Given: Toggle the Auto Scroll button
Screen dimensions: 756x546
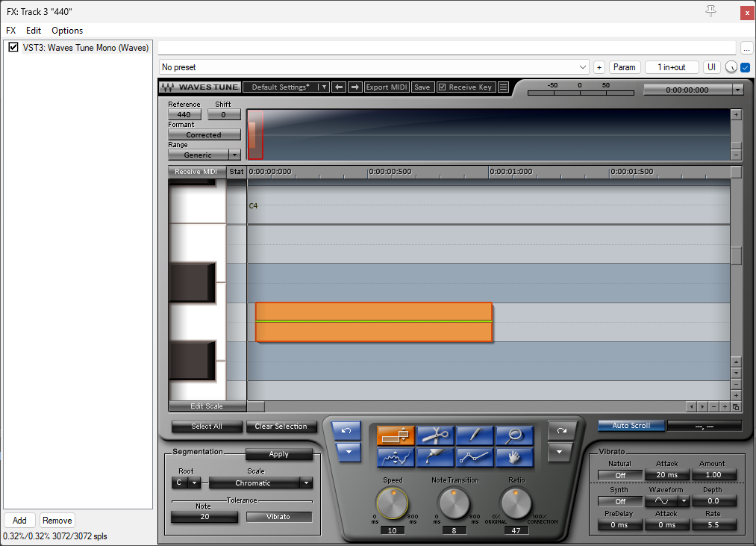Looking at the screenshot, I should [x=631, y=425].
